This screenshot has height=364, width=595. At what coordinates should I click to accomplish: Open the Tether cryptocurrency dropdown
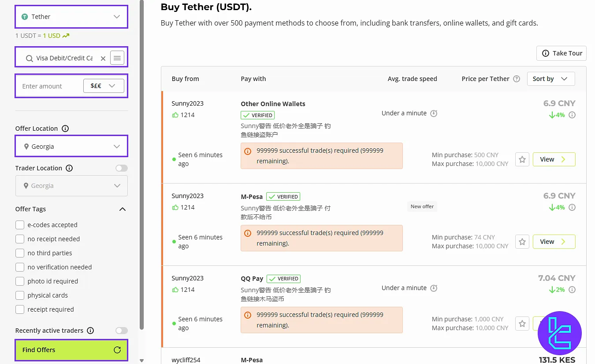71,17
